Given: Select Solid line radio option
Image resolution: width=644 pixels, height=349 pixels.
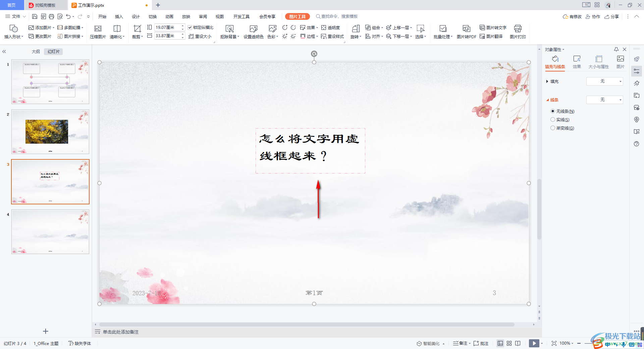Looking at the screenshot, I should (553, 119).
